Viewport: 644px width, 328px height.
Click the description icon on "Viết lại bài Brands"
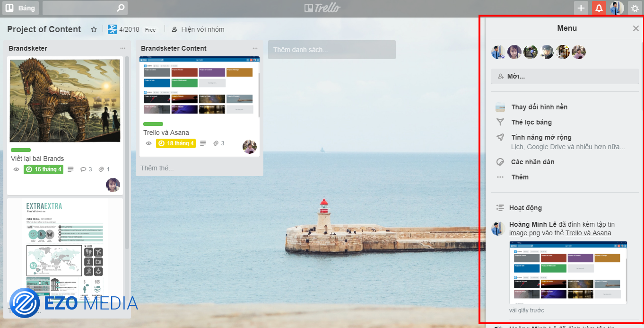(71, 169)
